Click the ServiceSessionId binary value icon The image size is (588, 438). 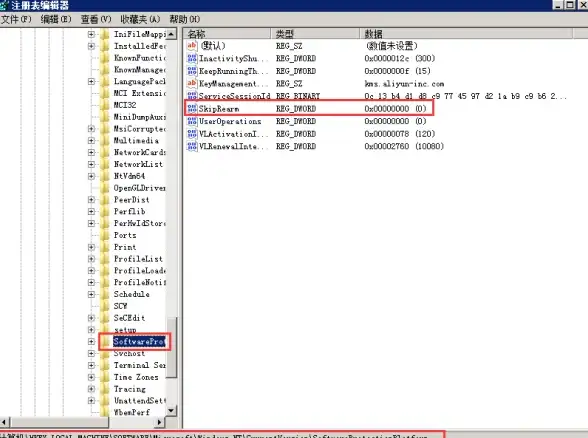(192, 96)
